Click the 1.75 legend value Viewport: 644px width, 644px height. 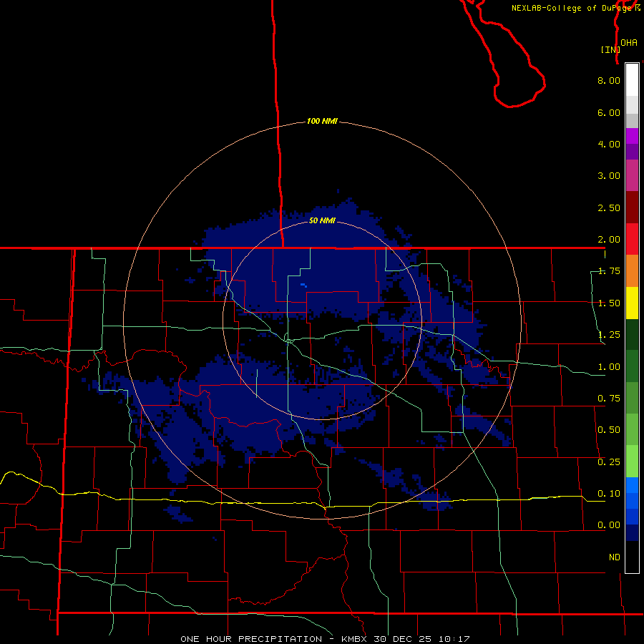click(609, 271)
